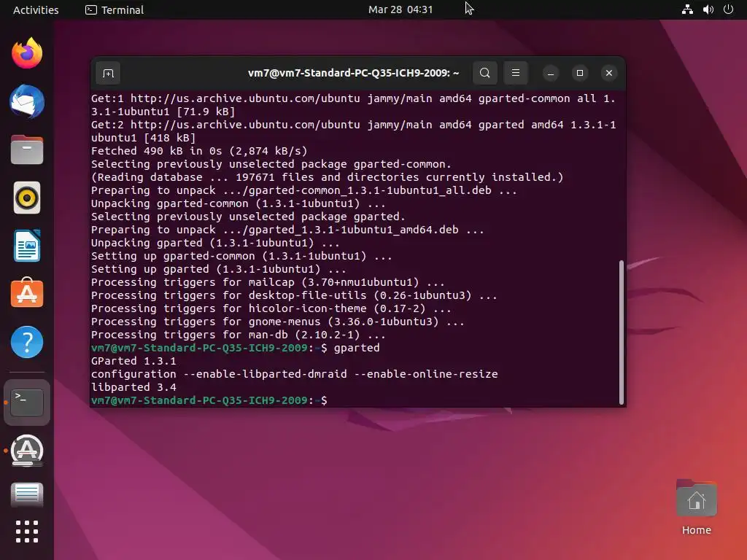
Task: Show Applications grid button
Action: click(x=27, y=532)
